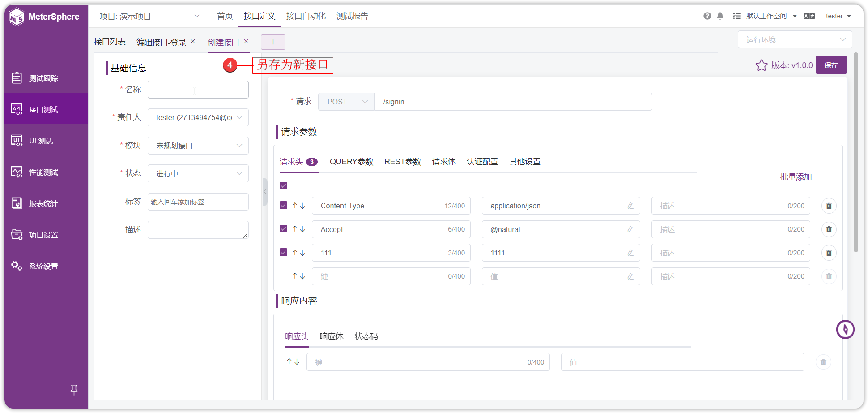This screenshot has height=413, width=868.
Task: Open the help question mark icon
Action: [x=707, y=16]
